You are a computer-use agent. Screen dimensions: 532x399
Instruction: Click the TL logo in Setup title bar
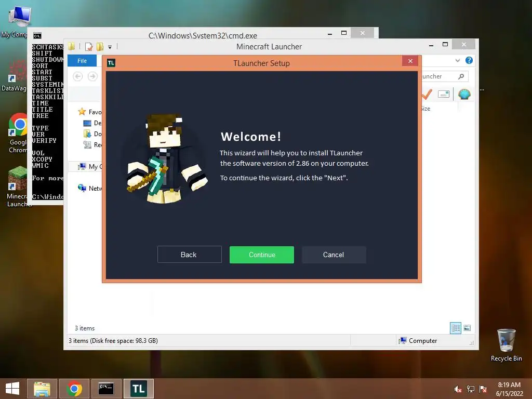tap(111, 63)
